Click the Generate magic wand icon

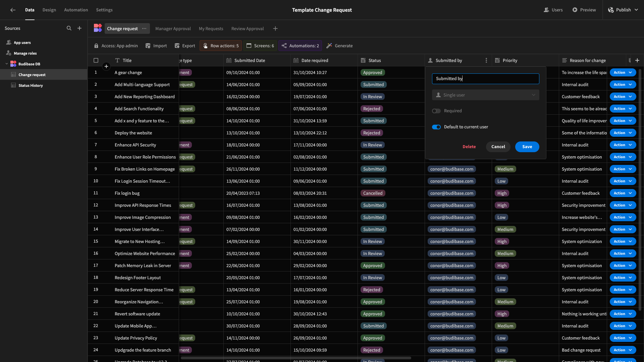click(x=329, y=46)
